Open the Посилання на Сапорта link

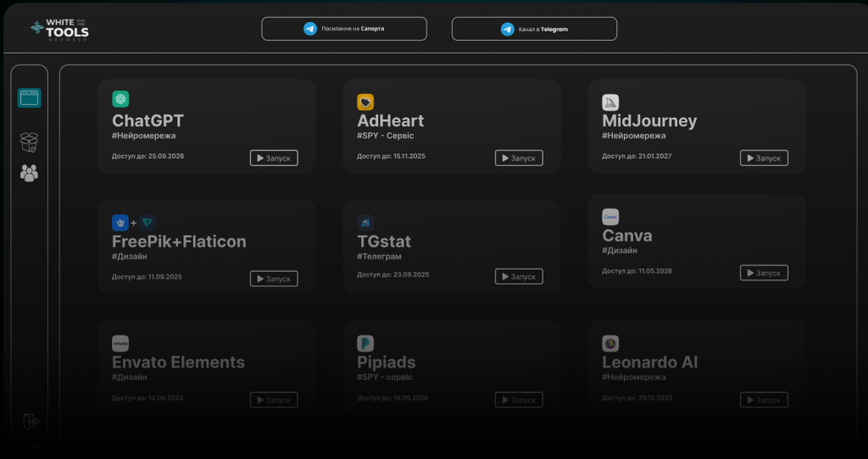tap(344, 29)
